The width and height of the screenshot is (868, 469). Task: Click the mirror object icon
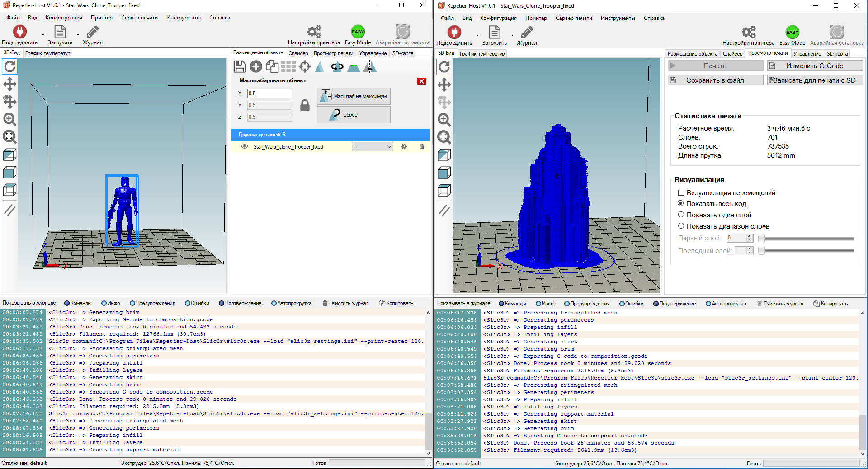coord(370,67)
